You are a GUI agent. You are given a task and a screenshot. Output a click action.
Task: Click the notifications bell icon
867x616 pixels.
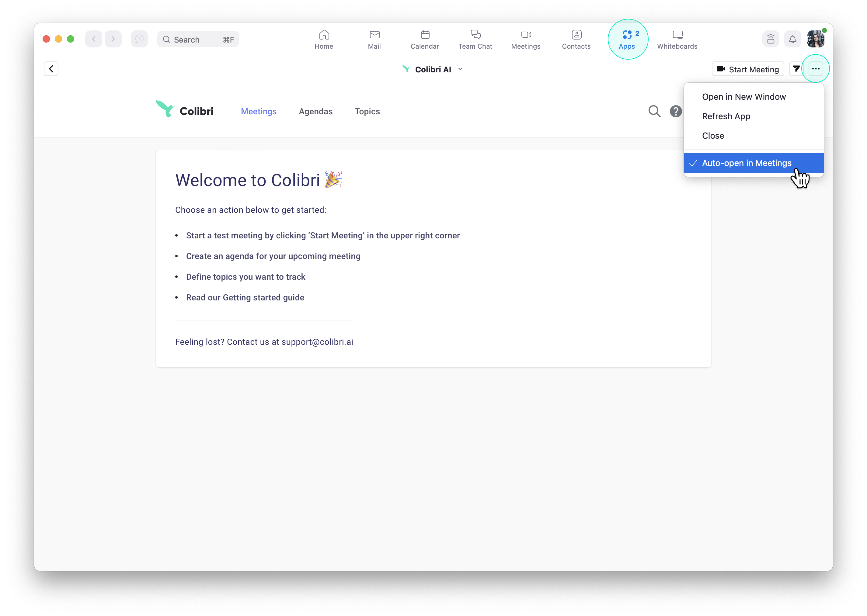point(792,39)
